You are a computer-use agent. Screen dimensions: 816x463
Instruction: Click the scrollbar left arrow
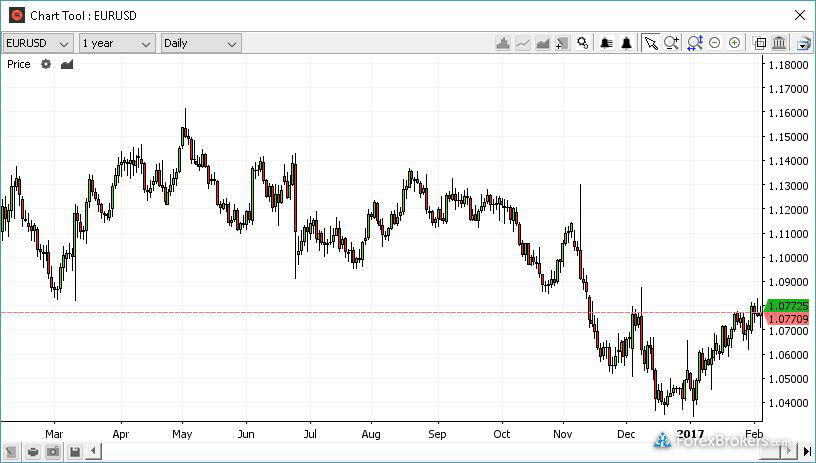[x=93, y=451]
